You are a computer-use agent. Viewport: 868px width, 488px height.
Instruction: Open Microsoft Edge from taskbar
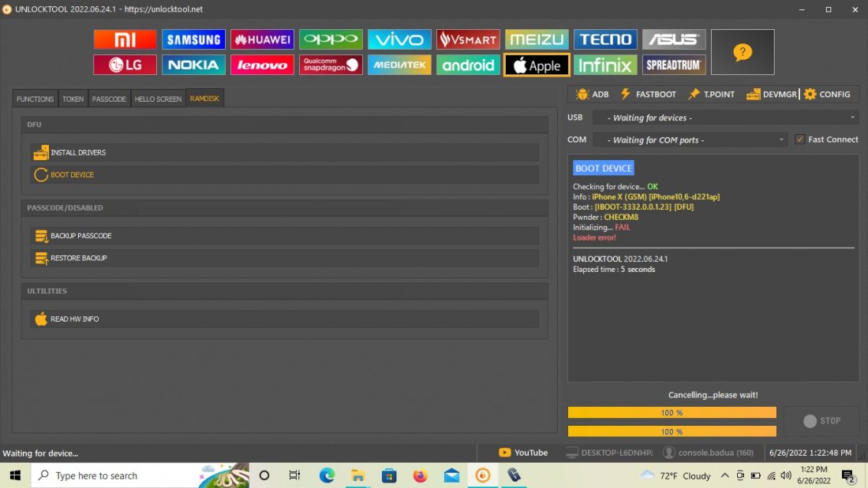pos(327,476)
